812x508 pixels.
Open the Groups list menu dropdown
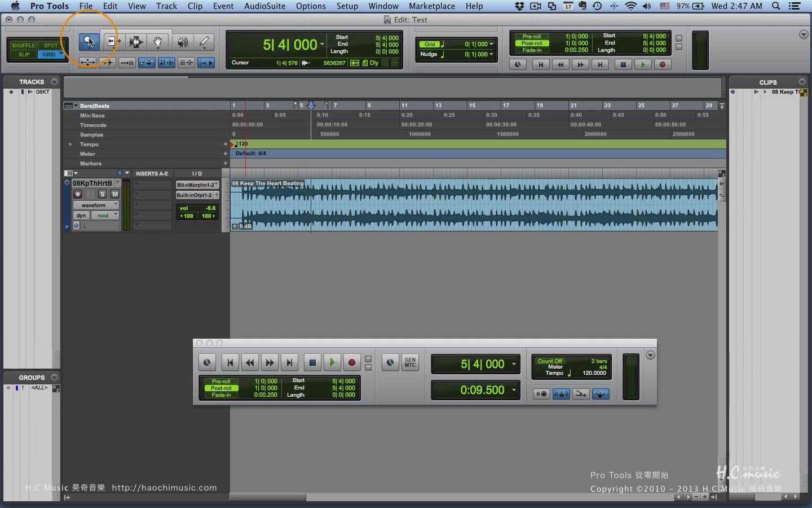coord(54,378)
